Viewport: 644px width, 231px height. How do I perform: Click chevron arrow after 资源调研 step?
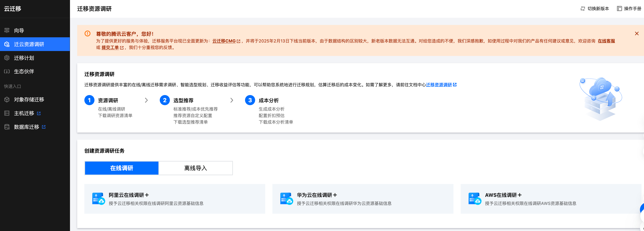147,100
